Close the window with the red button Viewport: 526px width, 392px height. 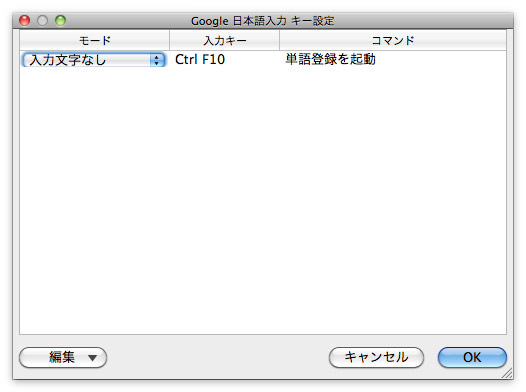click(24, 20)
